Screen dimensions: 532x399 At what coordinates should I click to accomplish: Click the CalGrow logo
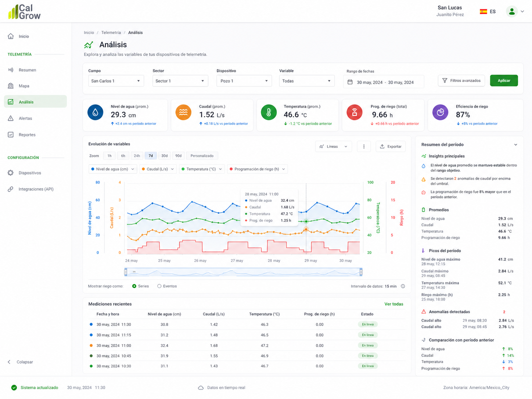pyautogui.click(x=24, y=12)
